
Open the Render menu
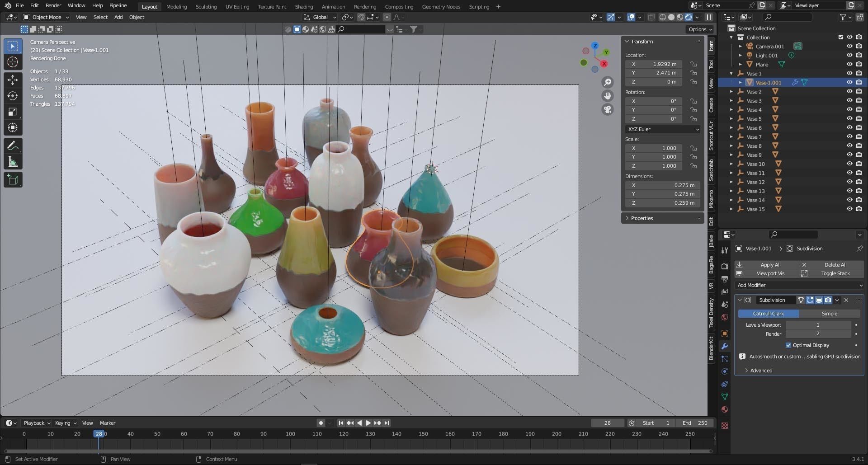(53, 5)
